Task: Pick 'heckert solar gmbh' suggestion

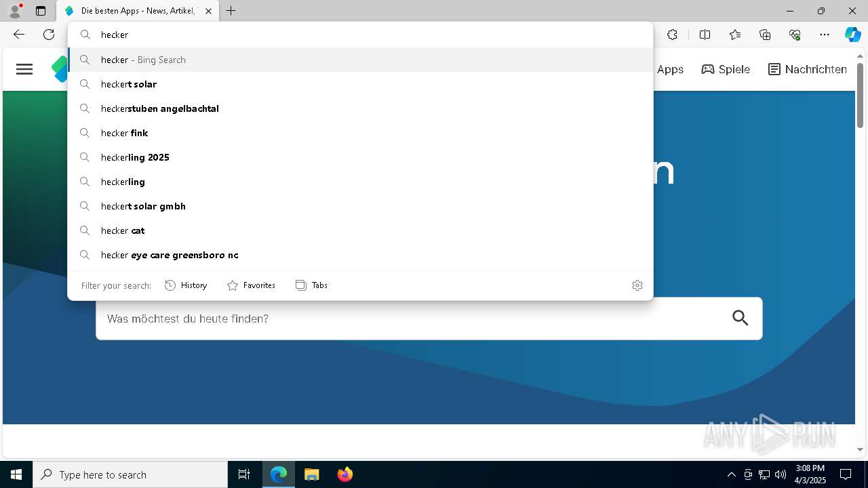Action: tap(360, 206)
